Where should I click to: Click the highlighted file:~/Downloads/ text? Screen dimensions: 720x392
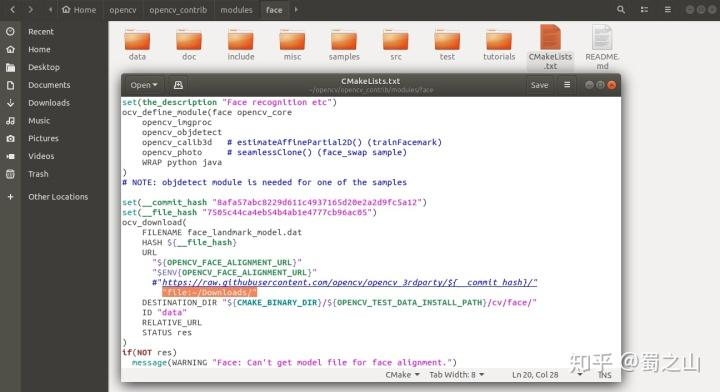(x=209, y=292)
